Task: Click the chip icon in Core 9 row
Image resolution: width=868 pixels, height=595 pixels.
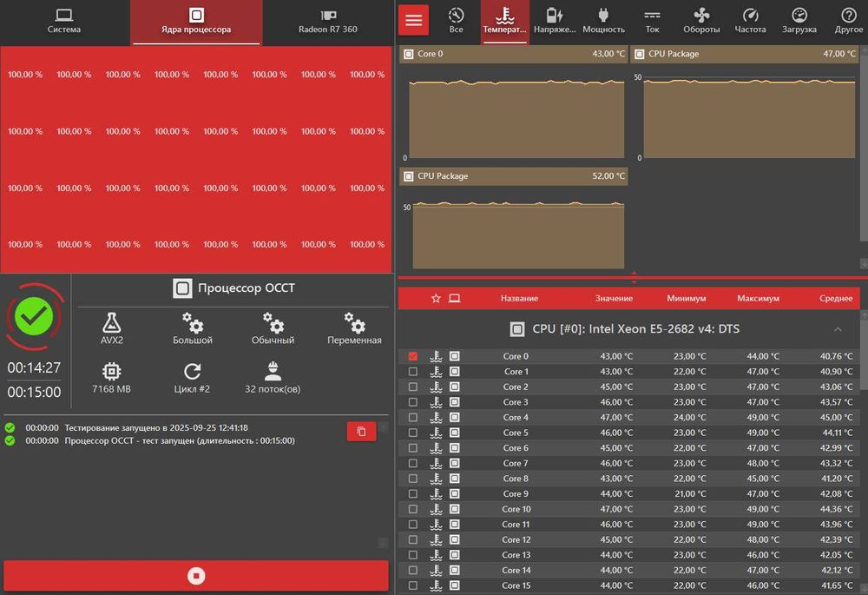Action: click(x=455, y=493)
